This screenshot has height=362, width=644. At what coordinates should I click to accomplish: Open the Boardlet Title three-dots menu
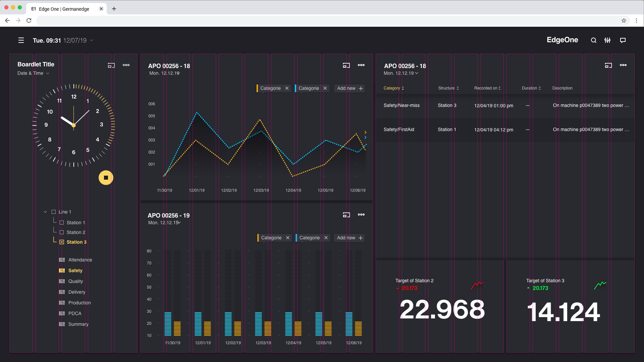click(x=126, y=65)
